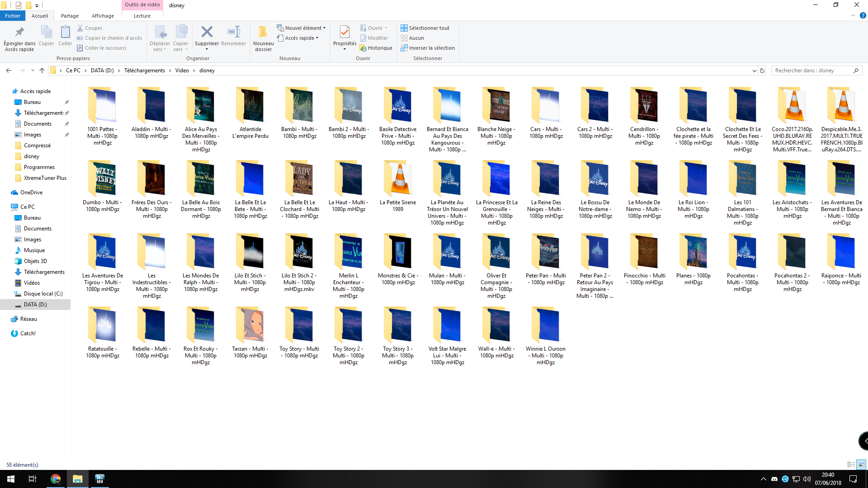Image resolution: width=868 pixels, height=488 pixels.
Task: Switch to details view in status bar
Action: pos(851,465)
